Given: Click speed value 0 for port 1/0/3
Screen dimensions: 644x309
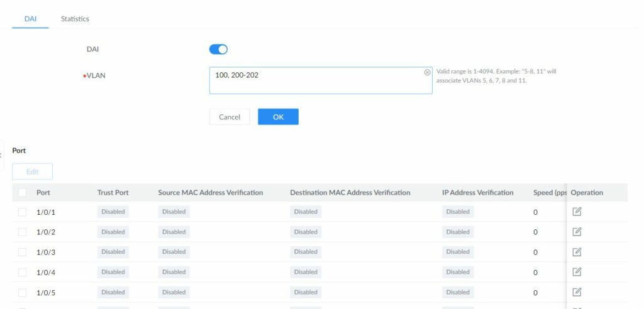Looking at the screenshot, I should point(535,252).
